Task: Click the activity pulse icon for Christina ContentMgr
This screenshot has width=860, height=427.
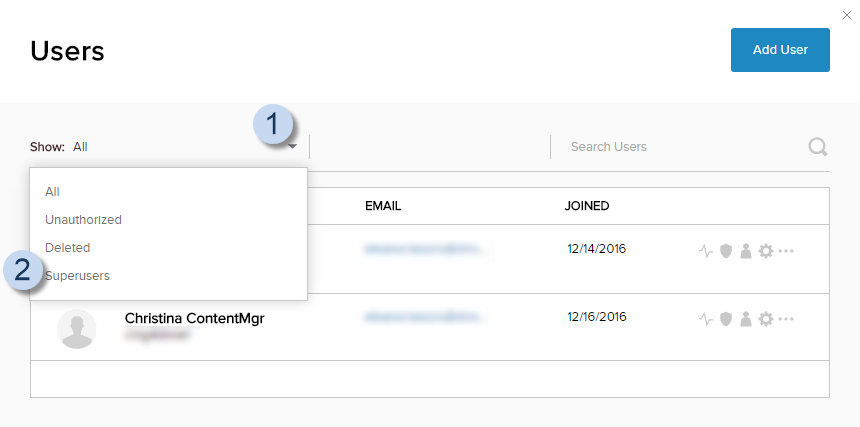Action: click(706, 319)
